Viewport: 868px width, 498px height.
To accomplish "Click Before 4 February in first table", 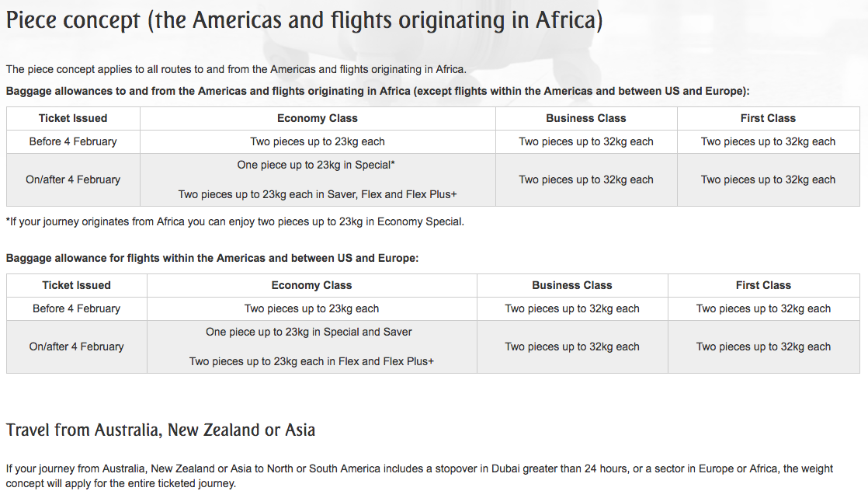I will click(73, 141).
